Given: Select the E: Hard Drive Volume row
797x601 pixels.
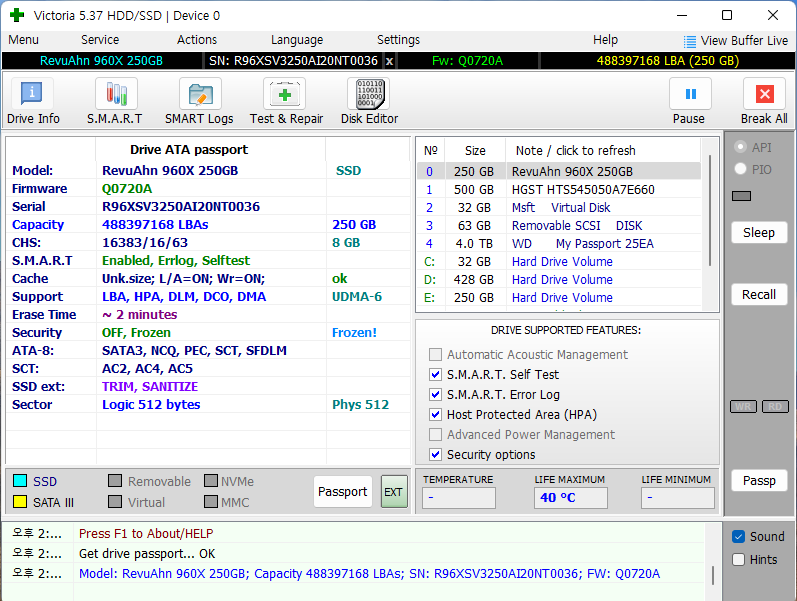Looking at the screenshot, I should tap(559, 297).
